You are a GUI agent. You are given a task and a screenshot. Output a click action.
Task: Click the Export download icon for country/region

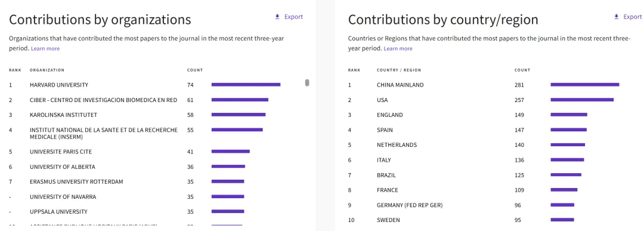[x=616, y=17]
